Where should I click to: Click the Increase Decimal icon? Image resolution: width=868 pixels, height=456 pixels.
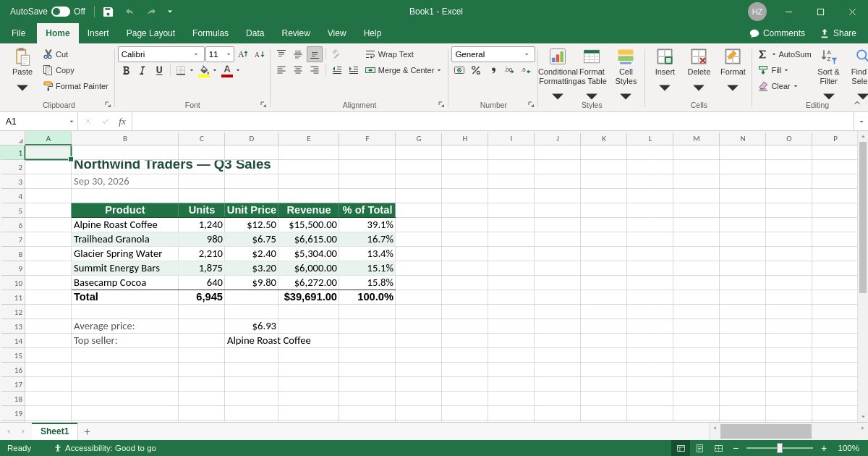pyautogui.click(x=509, y=70)
